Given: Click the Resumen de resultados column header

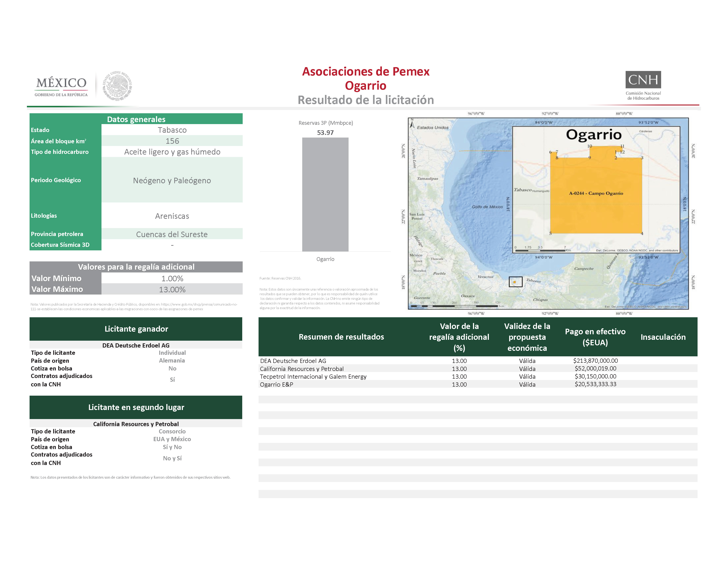Looking at the screenshot, I should 341,337.
